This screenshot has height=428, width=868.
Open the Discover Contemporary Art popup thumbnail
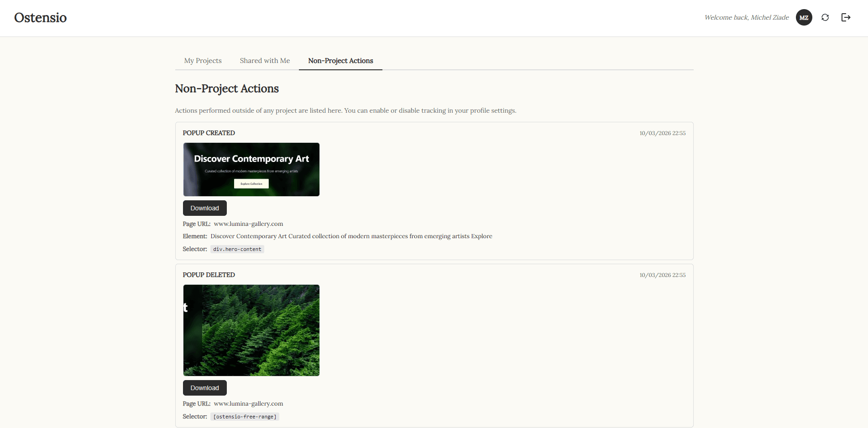coord(251,169)
